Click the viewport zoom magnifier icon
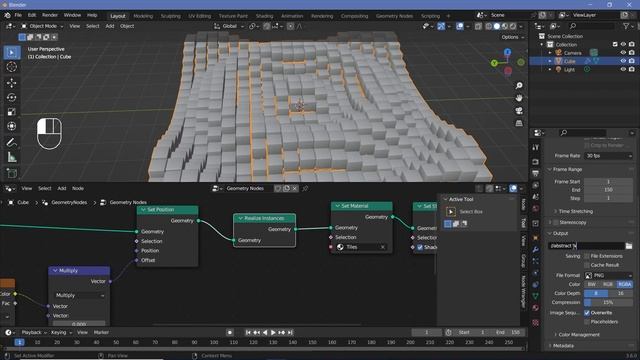The width and height of the screenshot is (640, 360). click(x=519, y=85)
